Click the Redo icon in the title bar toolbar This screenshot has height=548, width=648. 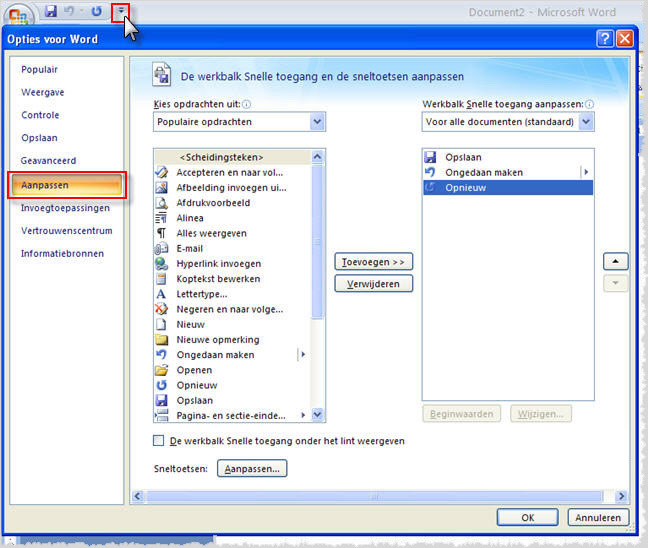[96, 11]
